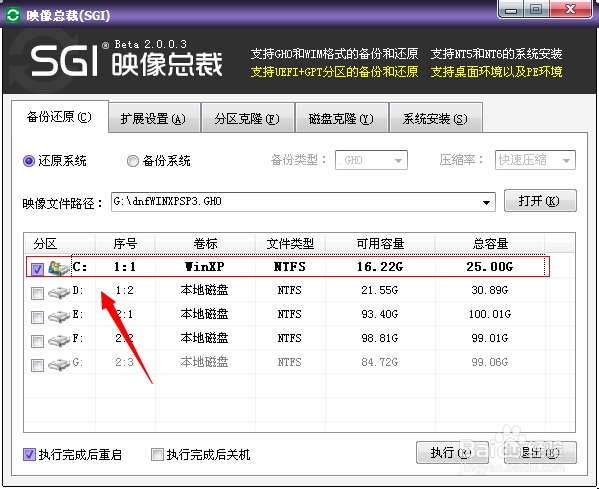The width and height of the screenshot is (599, 489).
Task: Click the WinXP volume label cell
Action: pyautogui.click(x=205, y=267)
